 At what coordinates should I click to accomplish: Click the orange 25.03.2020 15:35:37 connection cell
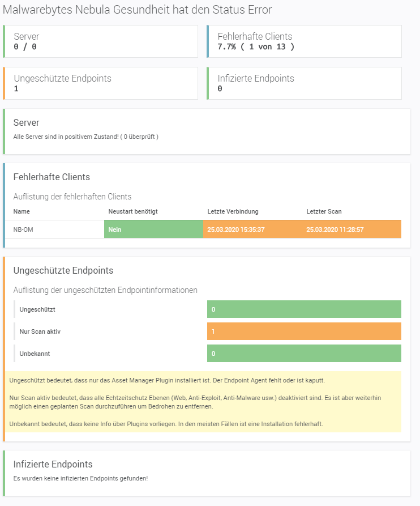[x=252, y=229]
